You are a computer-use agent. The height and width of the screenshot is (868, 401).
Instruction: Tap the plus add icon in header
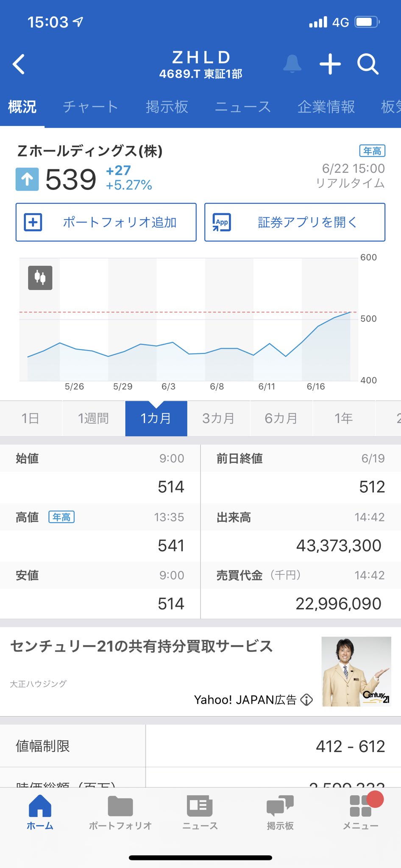(330, 64)
